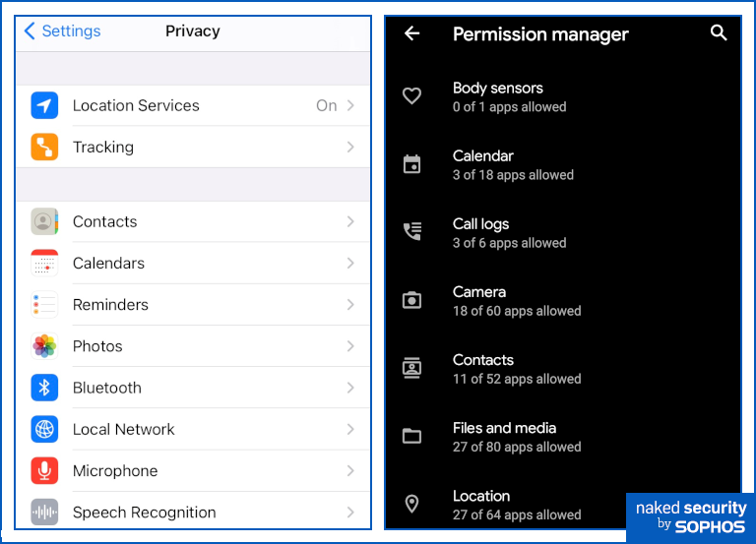Tap the red Microphone icon
This screenshot has width=756, height=544.
coord(44,470)
